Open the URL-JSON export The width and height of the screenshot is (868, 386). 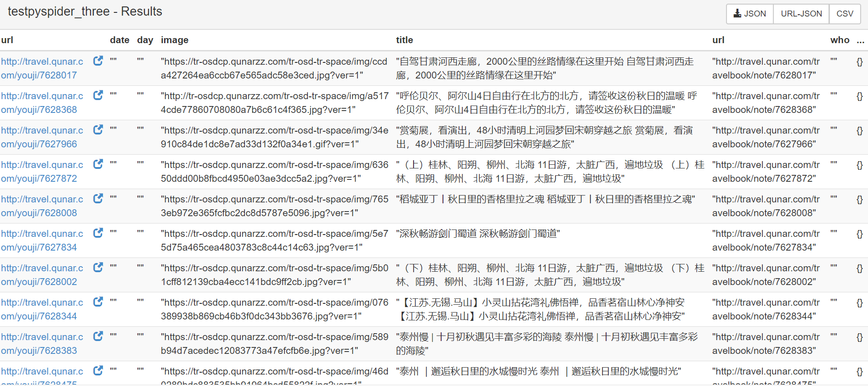click(x=801, y=14)
